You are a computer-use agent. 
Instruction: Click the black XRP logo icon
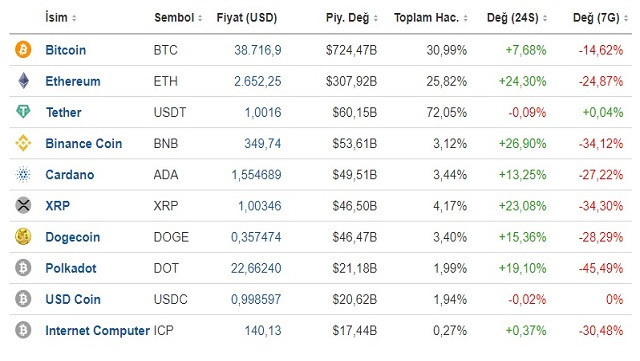23,205
